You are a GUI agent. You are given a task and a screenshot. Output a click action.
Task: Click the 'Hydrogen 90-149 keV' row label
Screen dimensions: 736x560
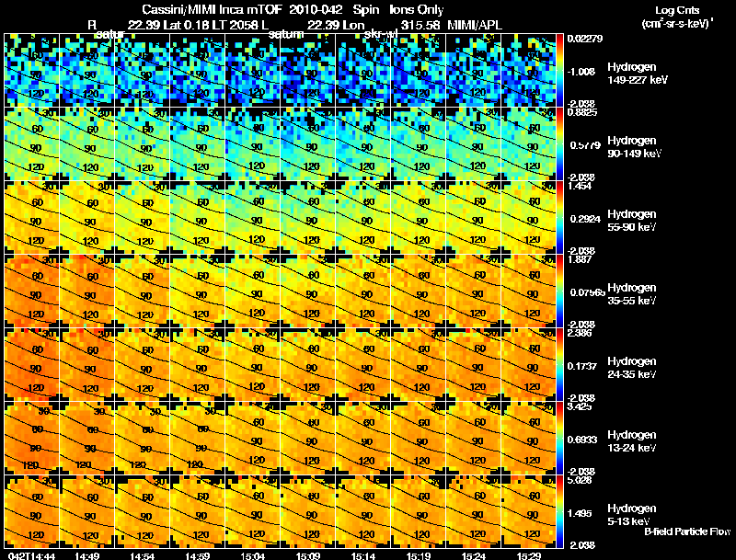click(x=634, y=147)
